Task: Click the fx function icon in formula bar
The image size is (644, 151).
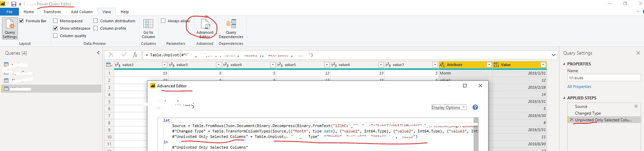Action: (135, 55)
